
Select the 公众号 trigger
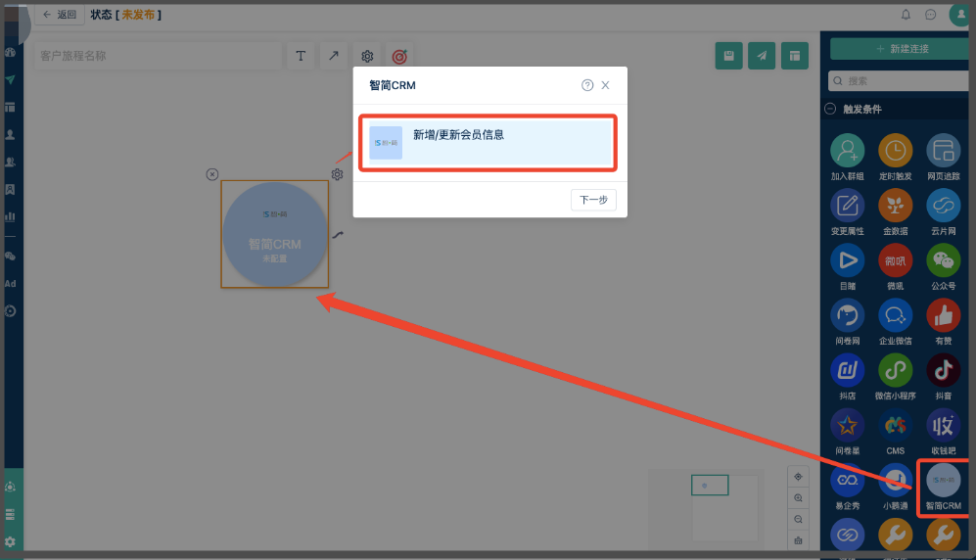coord(943,267)
